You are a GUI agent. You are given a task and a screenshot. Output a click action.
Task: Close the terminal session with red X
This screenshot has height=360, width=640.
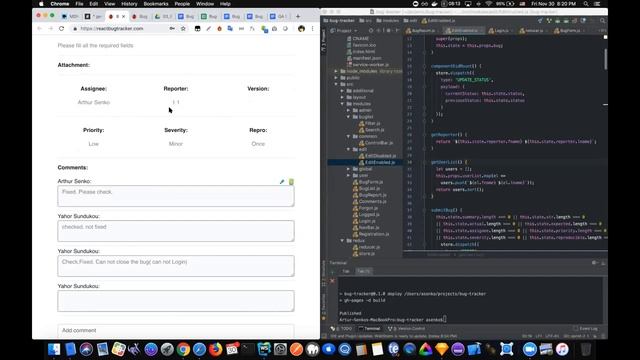[332, 281]
